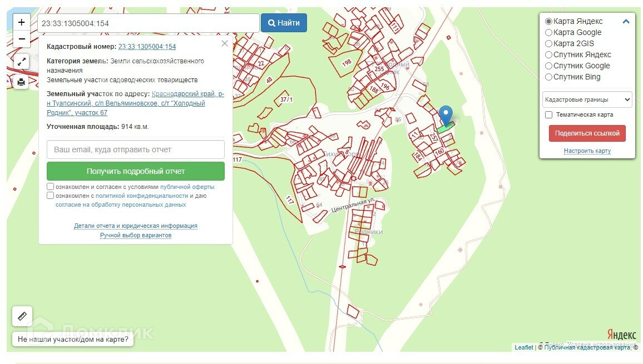This screenshot has width=643, height=364.
Task: Click the green highlighted land parcel
Action: [446, 127]
